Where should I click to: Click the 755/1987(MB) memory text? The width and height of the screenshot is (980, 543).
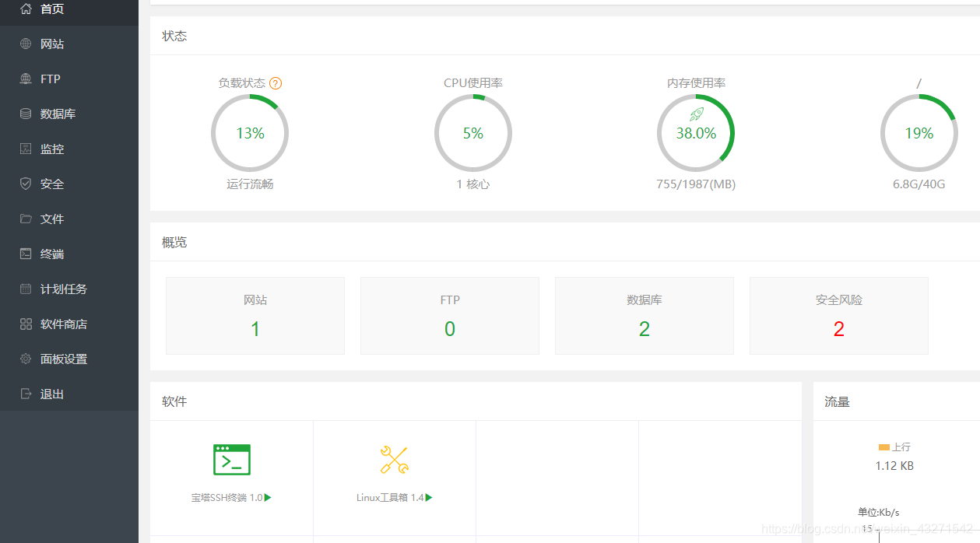[x=696, y=184]
